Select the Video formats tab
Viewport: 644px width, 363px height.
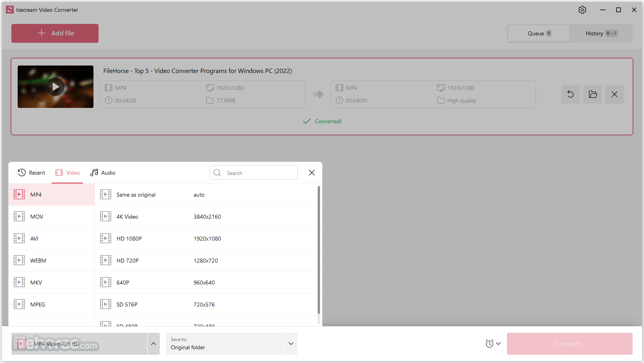68,173
